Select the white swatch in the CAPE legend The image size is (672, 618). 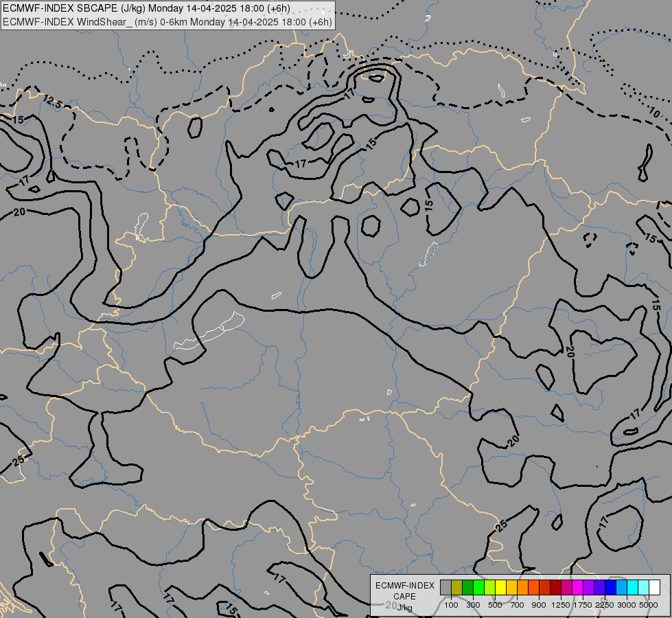[654, 587]
